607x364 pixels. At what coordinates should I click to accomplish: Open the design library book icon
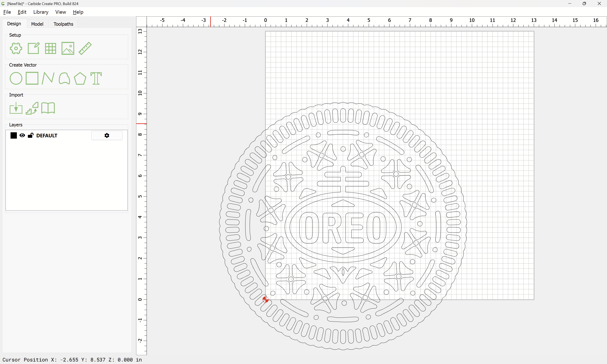point(48,108)
